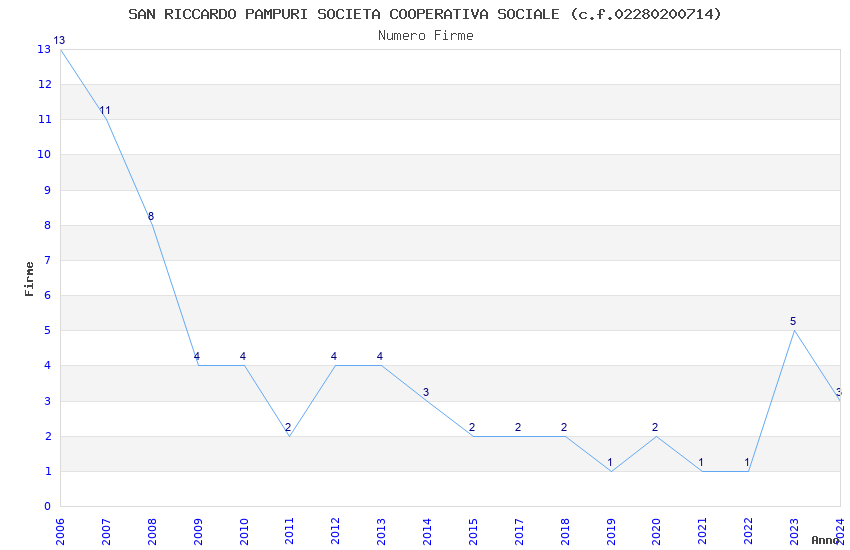This screenshot has width=850, height=550.
Task: Click the 2009 year label on the x-axis
Action: click(x=198, y=532)
